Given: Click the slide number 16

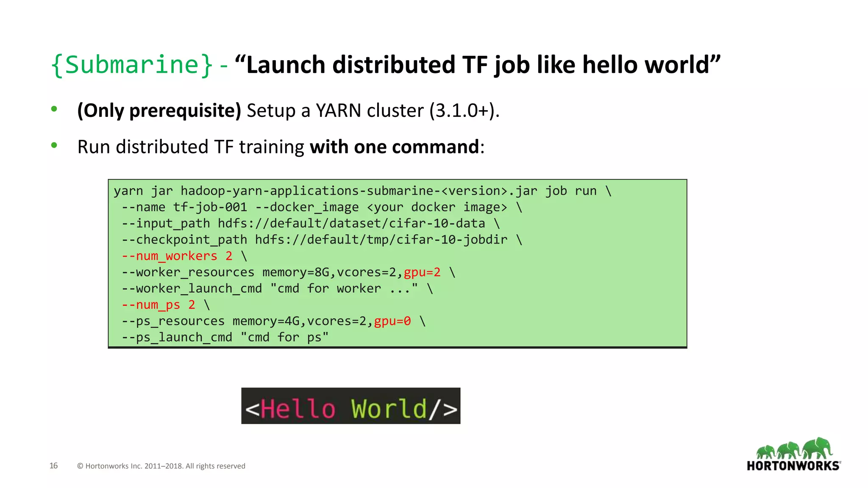Looking at the screenshot, I should 54,466.
